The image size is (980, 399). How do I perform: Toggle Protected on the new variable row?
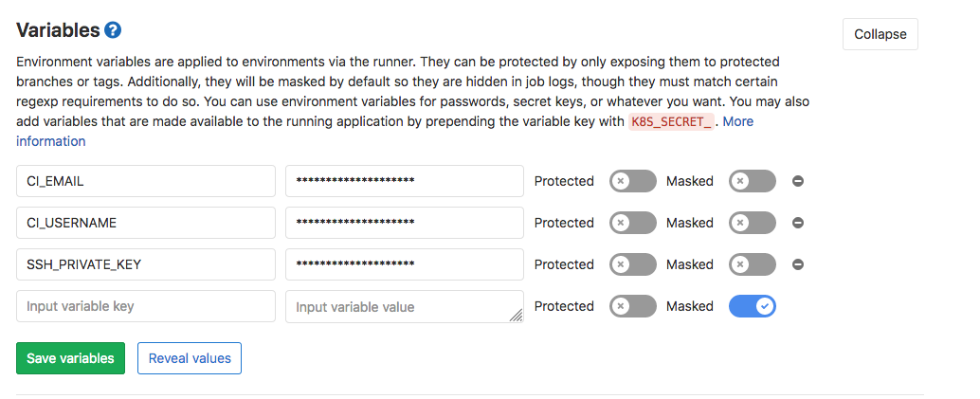coord(632,306)
